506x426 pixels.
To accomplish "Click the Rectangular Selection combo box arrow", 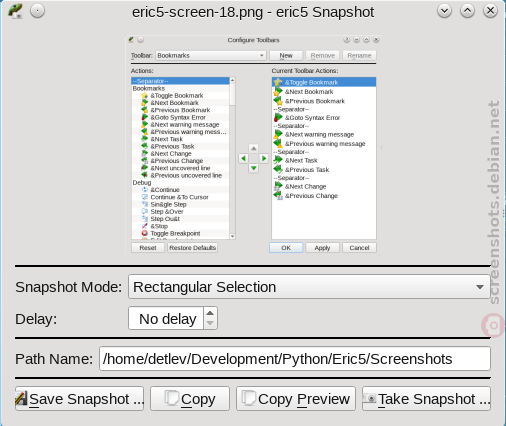I will click(x=480, y=287).
